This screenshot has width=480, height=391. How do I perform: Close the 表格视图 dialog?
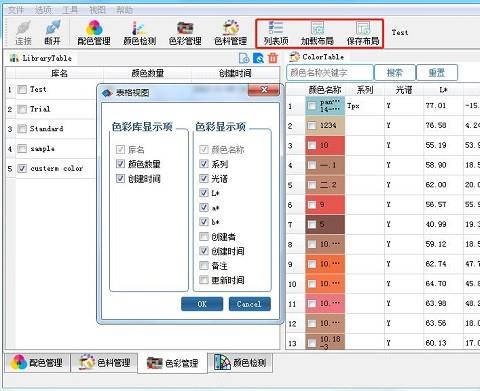coord(264,90)
